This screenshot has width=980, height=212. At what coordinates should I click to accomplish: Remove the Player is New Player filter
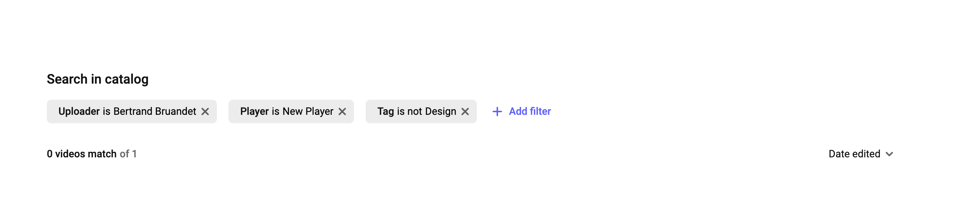tap(342, 112)
